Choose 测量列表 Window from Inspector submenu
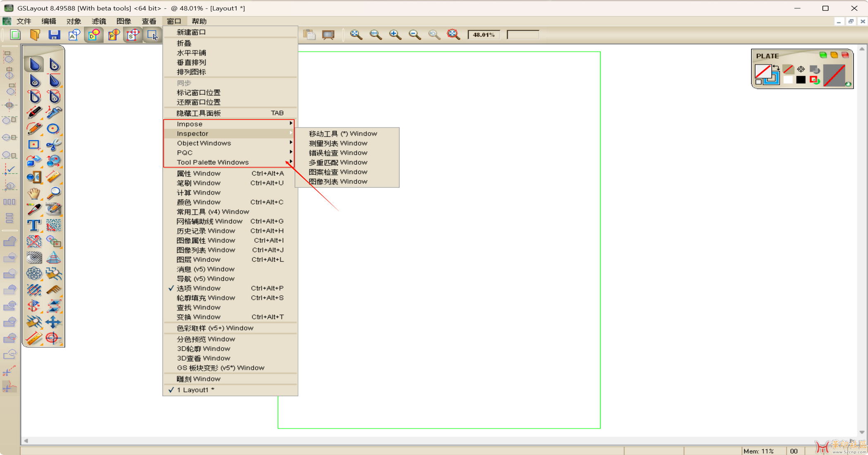Viewport: 868px width, 455px height. pyautogui.click(x=338, y=143)
